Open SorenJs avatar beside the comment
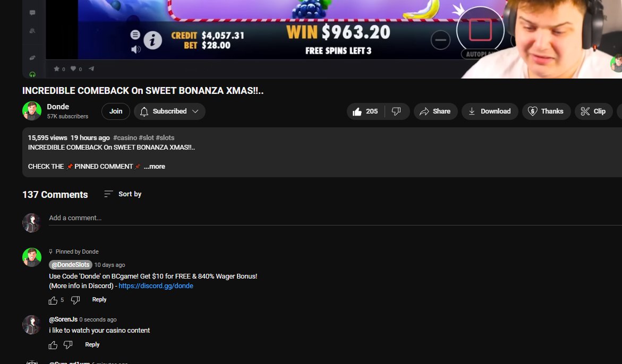 32,325
